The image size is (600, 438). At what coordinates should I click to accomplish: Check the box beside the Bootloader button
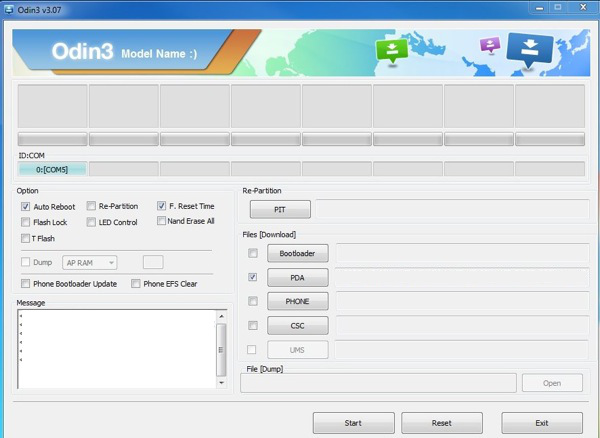253,253
